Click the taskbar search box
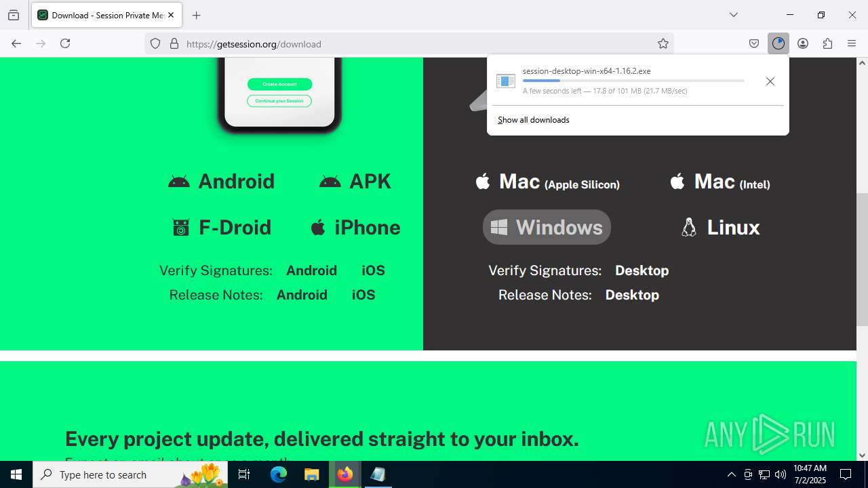 (x=130, y=474)
